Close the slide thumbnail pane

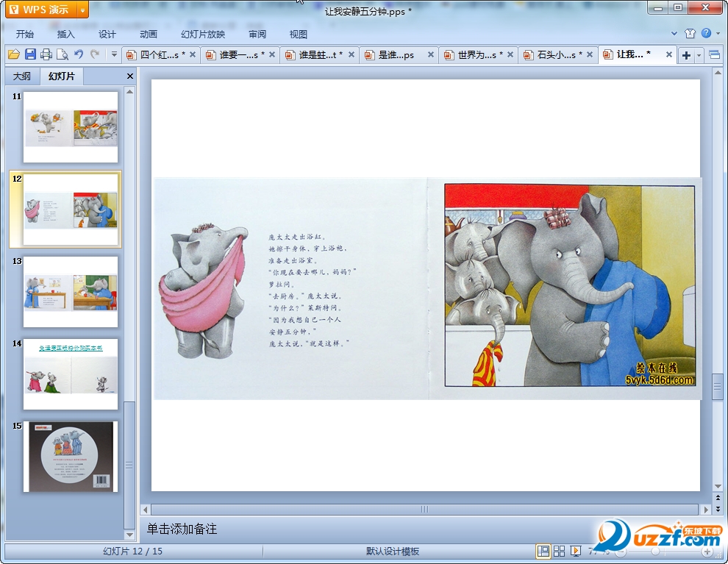click(130, 76)
